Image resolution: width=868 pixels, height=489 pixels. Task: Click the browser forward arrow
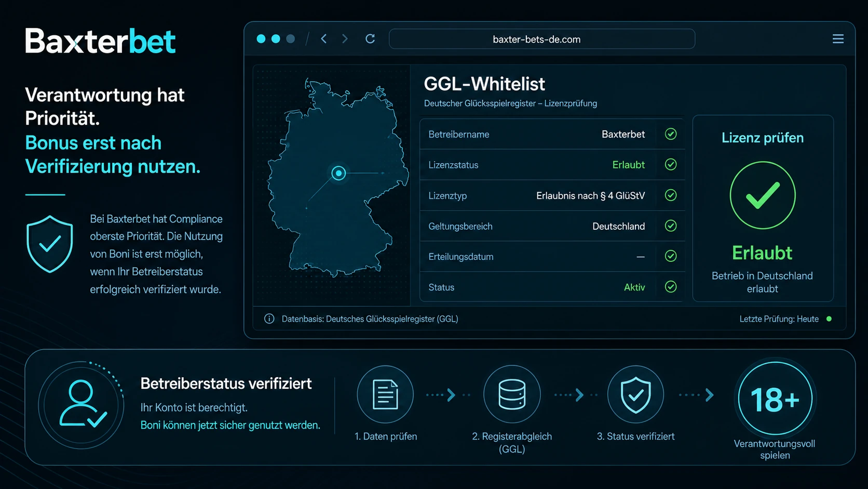[345, 39]
